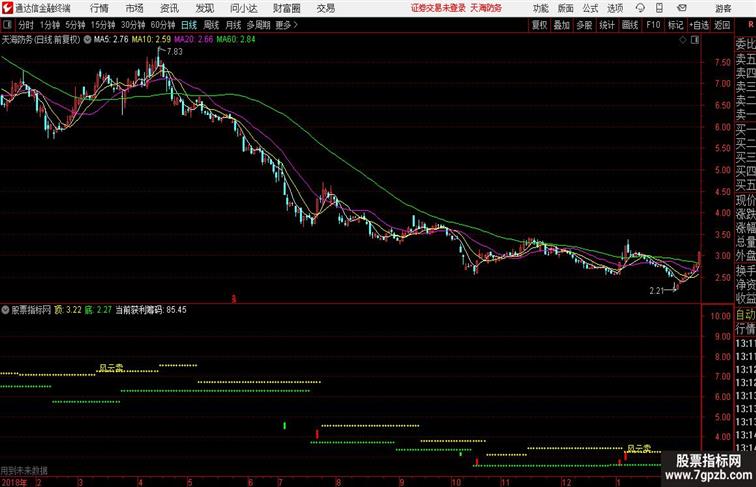Viewport: 756px width, 487px height.
Task: Click the customer service headset icon
Action: pos(640,8)
